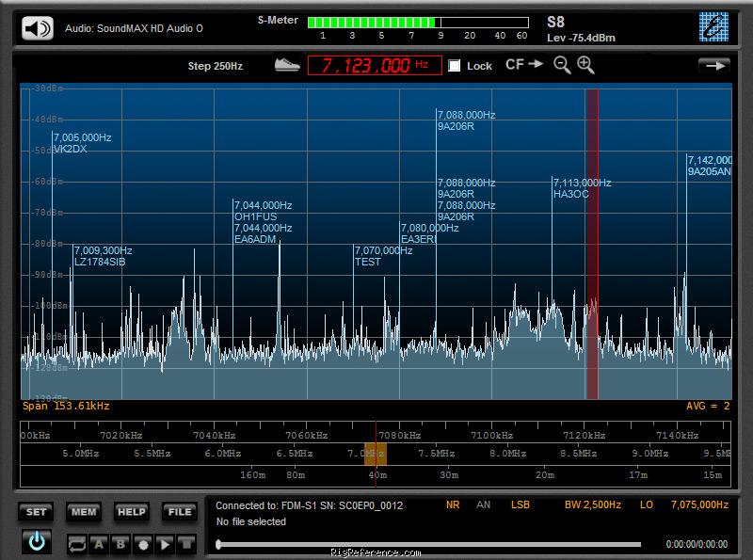Toggle the power button
This screenshot has height=560, width=753.
[37, 541]
